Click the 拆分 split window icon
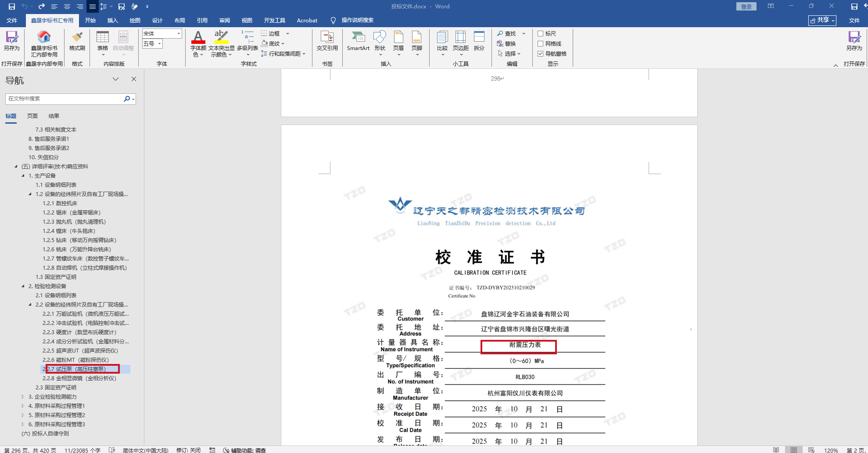This screenshot has height=453, width=868. 479,41
